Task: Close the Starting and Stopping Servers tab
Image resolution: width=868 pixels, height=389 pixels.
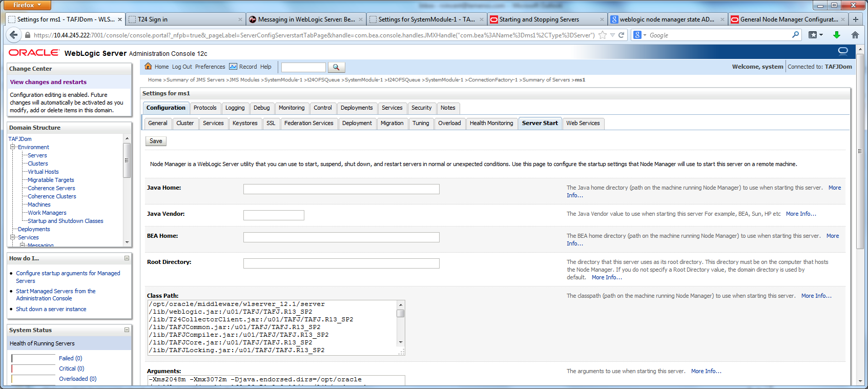Action: (602, 19)
